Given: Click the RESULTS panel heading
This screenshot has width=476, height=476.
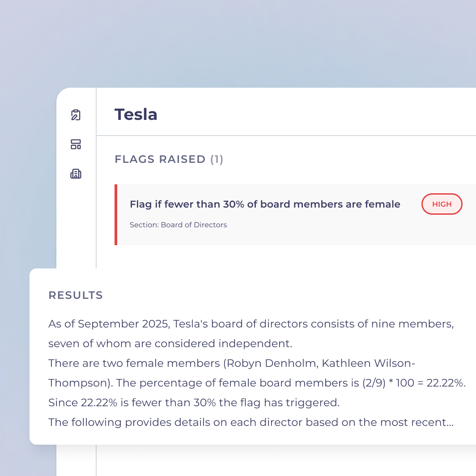Looking at the screenshot, I should pyautogui.click(x=76, y=295).
